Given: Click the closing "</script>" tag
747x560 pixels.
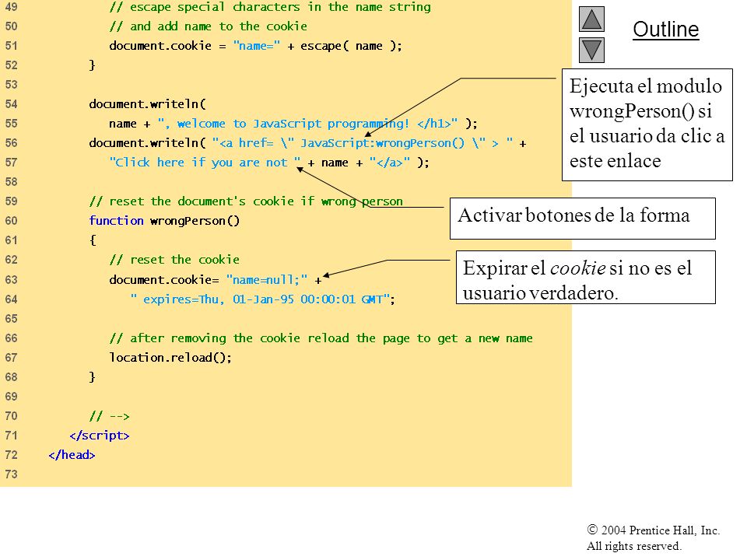Looking at the screenshot, I should pos(99,436).
